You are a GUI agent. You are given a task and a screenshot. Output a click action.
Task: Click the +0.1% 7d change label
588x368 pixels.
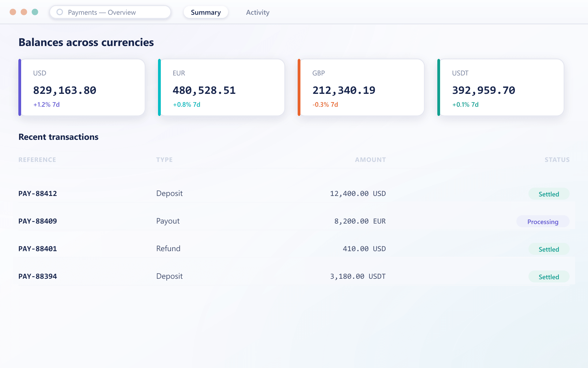466,105
